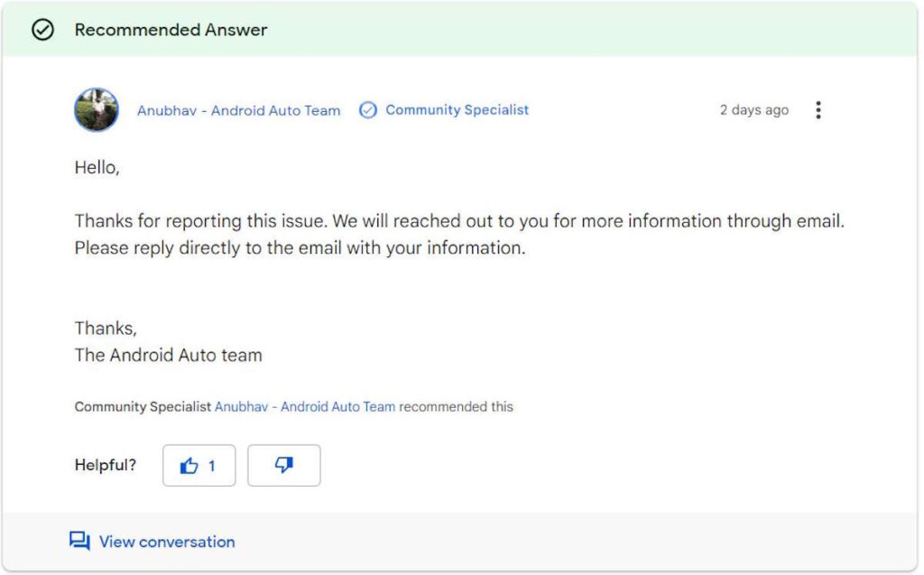The width and height of the screenshot is (924, 575).
Task: Click the Recommended Answer checkmark icon
Action: pos(42,30)
